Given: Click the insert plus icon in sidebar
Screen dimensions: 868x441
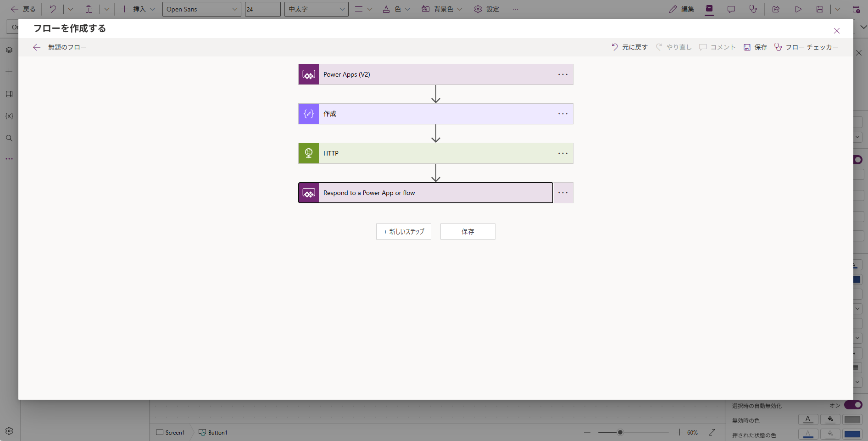Looking at the screenshot, I should (x=9, y=72).
